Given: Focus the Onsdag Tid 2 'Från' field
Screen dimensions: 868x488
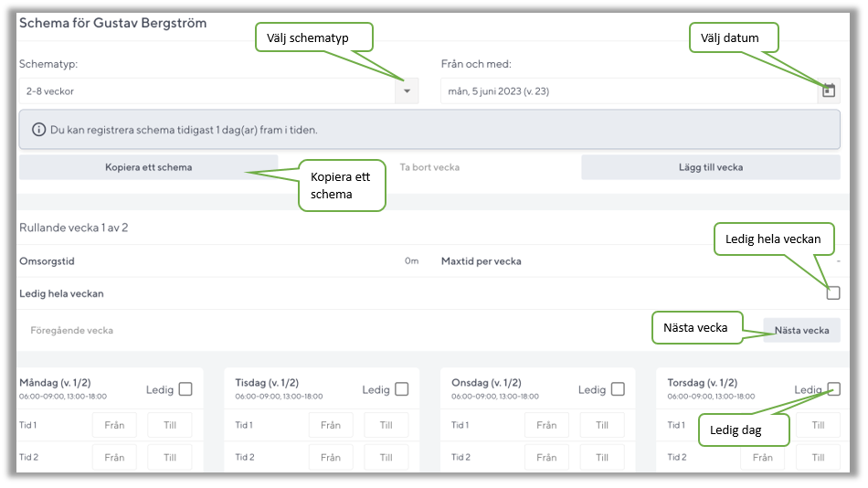Looking at the screenshot, I should pos(546,457).
